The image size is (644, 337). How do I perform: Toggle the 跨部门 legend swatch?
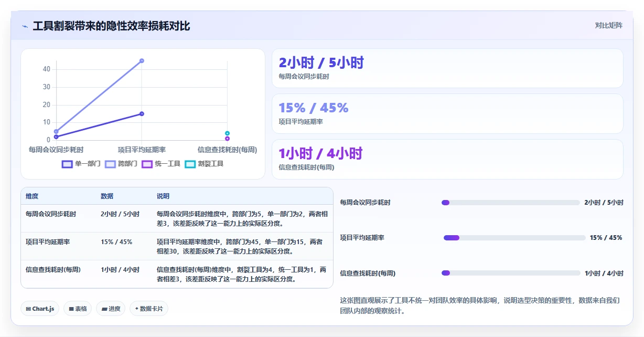(110, 164)
